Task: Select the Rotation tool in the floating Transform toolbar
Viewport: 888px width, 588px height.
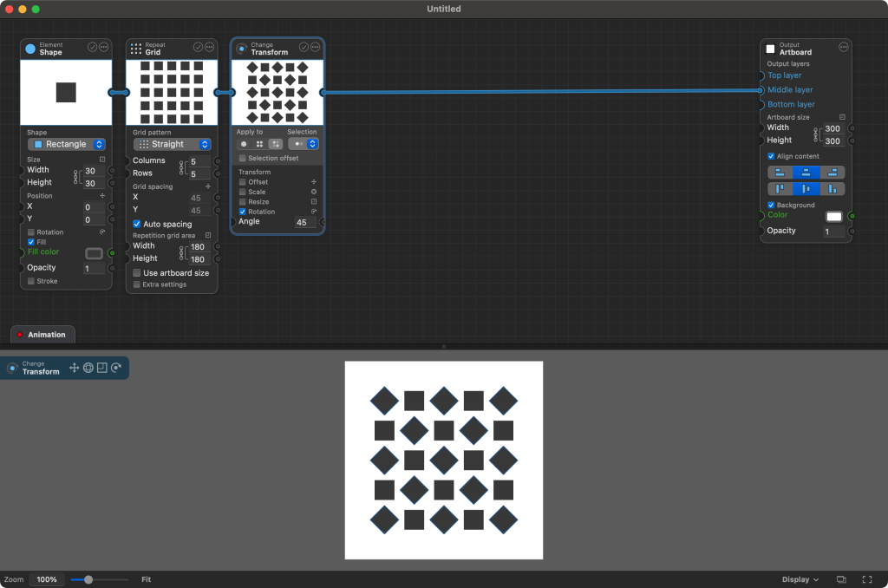Action: [x=115, y=368]
